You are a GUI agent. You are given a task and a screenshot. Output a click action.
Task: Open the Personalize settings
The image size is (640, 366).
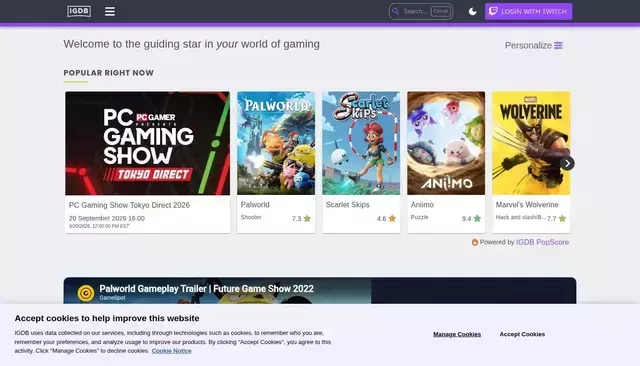click(x=533, y=45)
